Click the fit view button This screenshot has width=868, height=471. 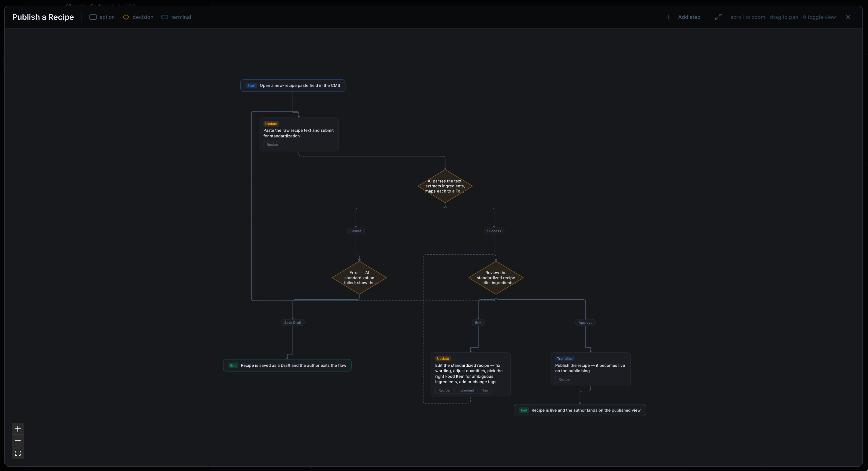(x=18, y=453)
